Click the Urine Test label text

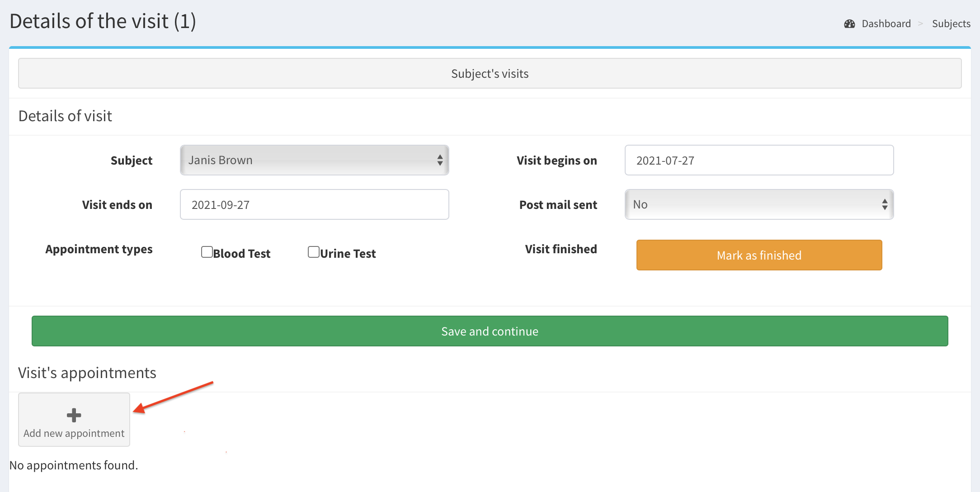pyautogui.click(x=348, y=254)
